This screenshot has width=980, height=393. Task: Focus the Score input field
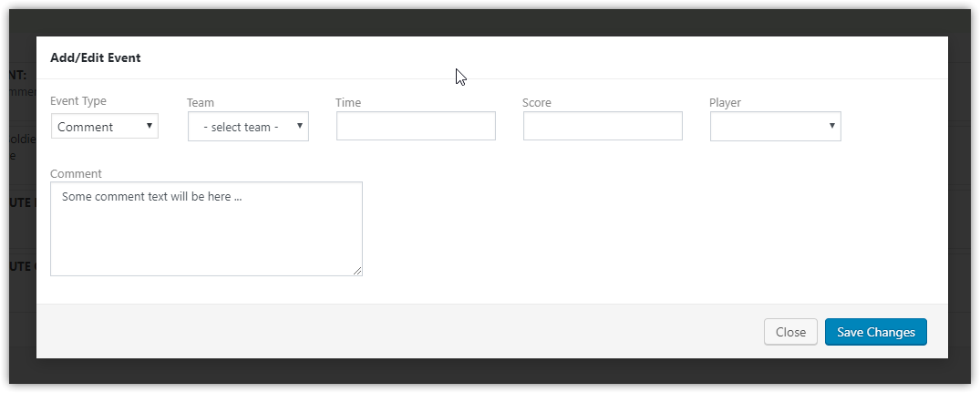click(603, 126)
